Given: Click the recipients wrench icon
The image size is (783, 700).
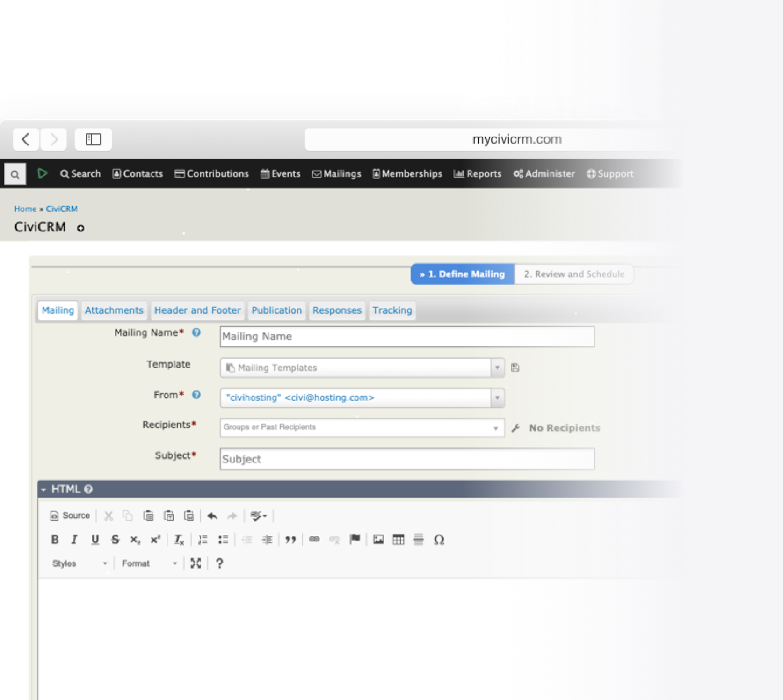Looking at the screenshot, I should (x=515, y=428).
